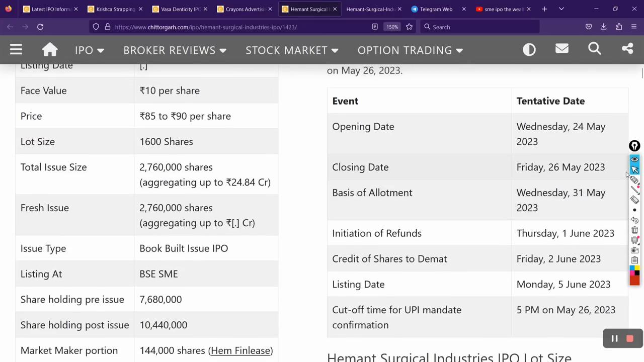Choose the dot pen size option

tap(634, 210)
